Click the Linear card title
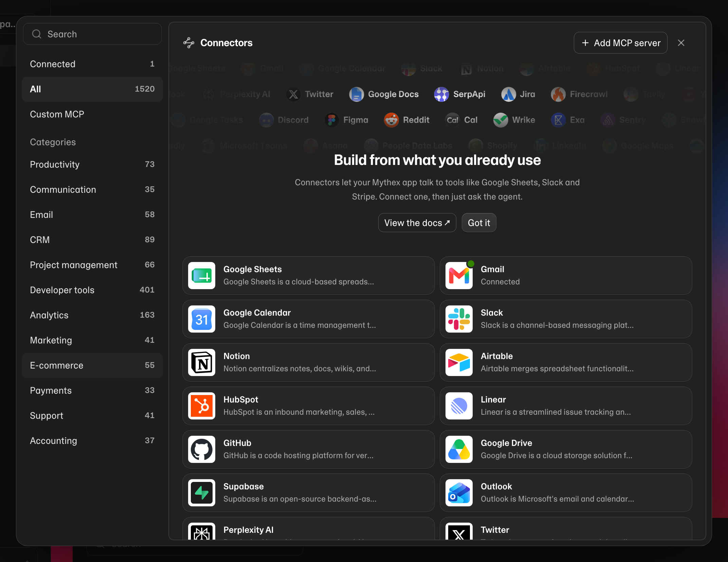This screenshot has width=728, height=562. click(x=493, y=399)
